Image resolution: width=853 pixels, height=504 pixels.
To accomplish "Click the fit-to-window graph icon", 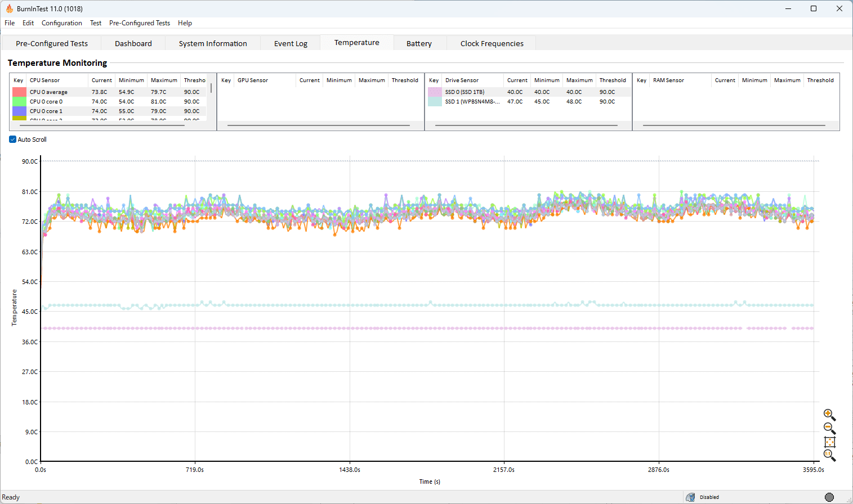I will coord(829,442).
